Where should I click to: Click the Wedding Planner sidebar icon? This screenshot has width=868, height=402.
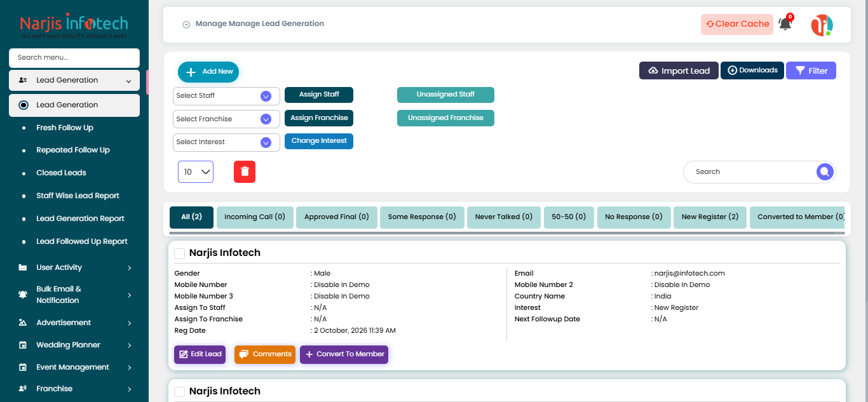pyautogui.click(x=23, y=345)
